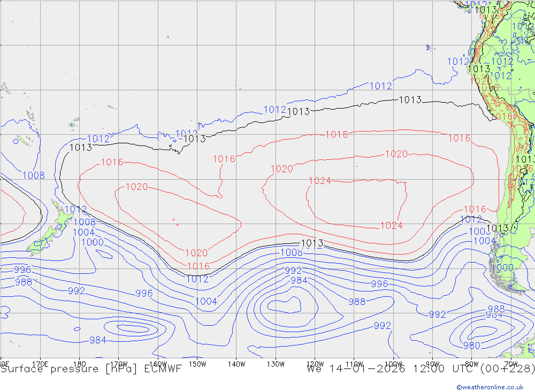Click the 980 isobar label
This screenshot has height=392, width=535.
[471, 345]
